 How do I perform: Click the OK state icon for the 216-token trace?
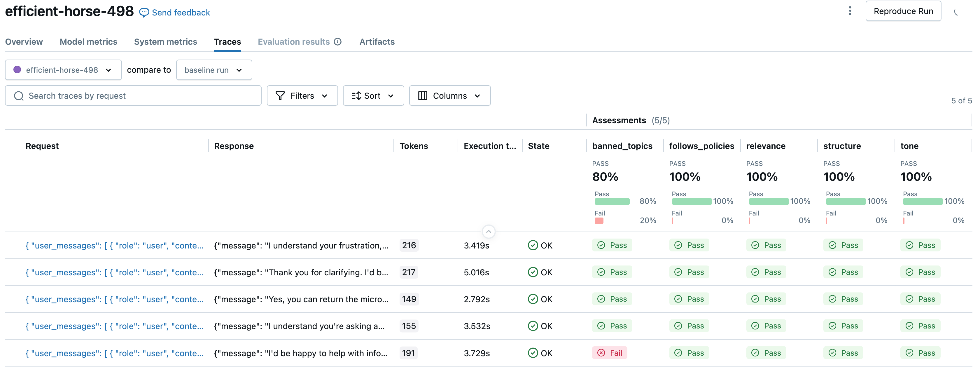click(533, 245)
